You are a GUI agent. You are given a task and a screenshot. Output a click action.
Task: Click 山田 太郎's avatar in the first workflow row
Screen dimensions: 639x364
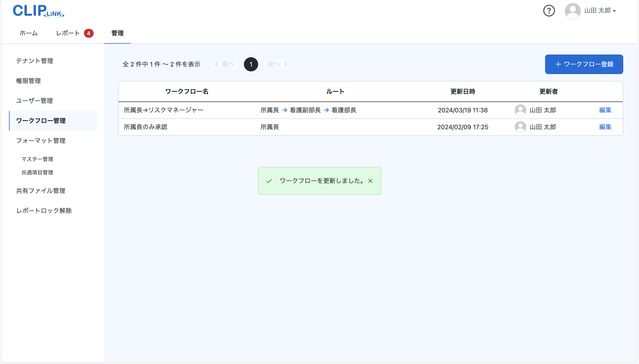click(521, 110)
